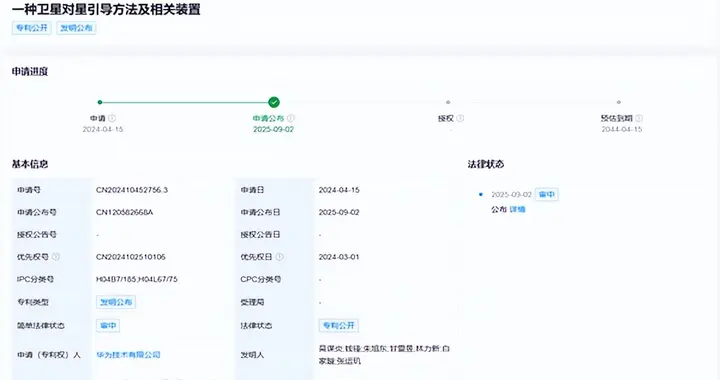This screenshot has width=720, height=380.
Task: Click the inventor names list beside 发明人
Action: coord(384,355)
